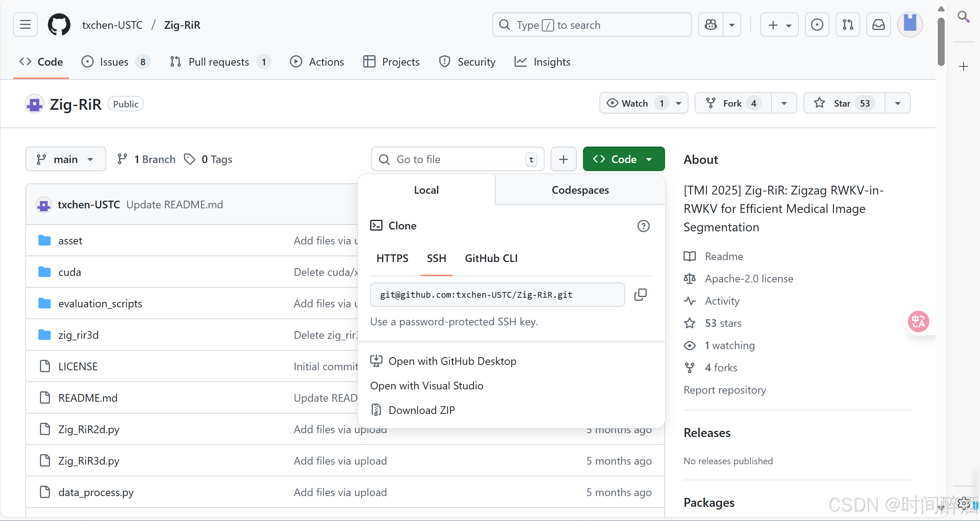Focus the 'Type / to search' box
Image resolution: width=980 pixels, height=521 pixels.
(592, 25)
